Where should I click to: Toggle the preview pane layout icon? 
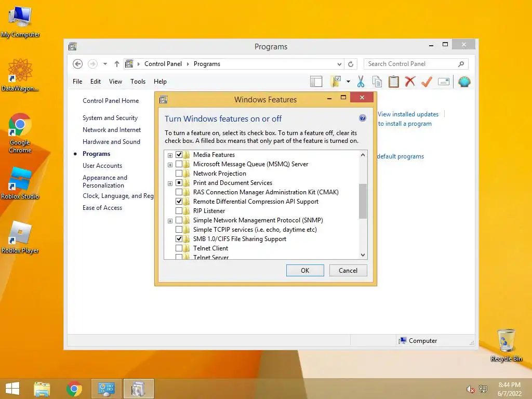316,82
